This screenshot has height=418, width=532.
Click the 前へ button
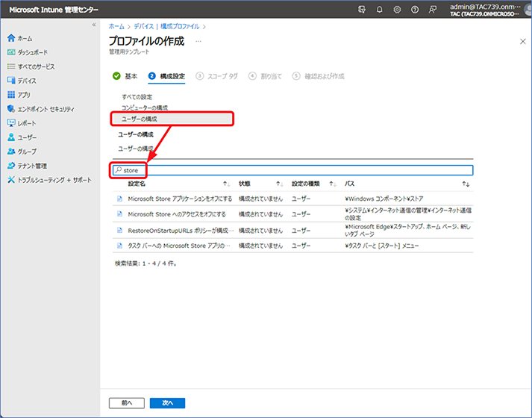point(127,403)
